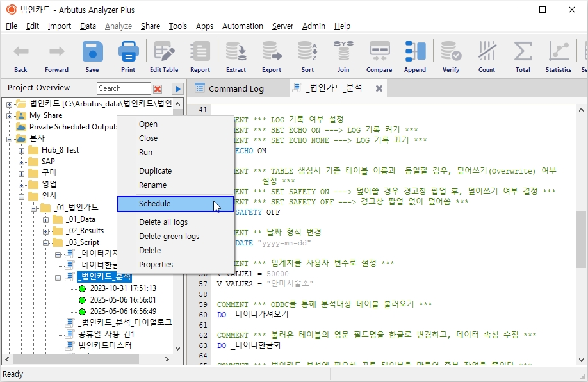Choose Open from the context menu
Image resolution: width=588 pixels, height=382 pixels.
pyautogui.click(x=175, y=124)
